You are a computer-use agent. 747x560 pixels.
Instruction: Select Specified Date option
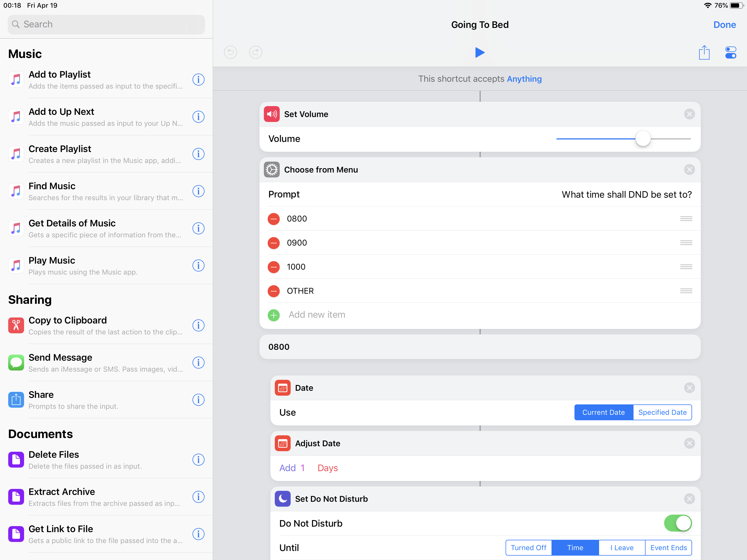pyautogui.click(x=662, y=412)
